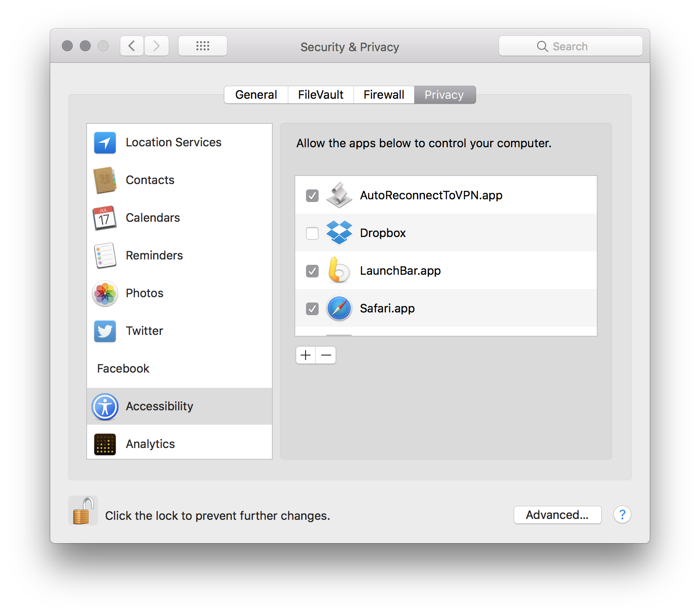Switch to the FileVault tab
This screenshot has height=615, width=700.
point(321,95)
